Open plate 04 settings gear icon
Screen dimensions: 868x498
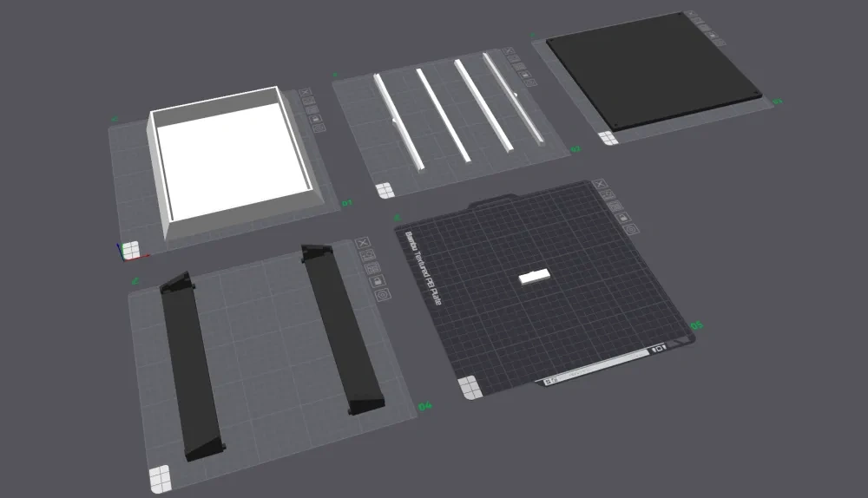pyautogui.click(x=383, y=296)
